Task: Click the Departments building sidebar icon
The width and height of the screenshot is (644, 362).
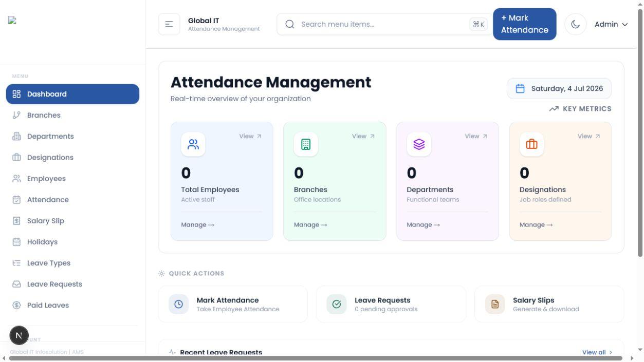Action: [x=16, y=136]
